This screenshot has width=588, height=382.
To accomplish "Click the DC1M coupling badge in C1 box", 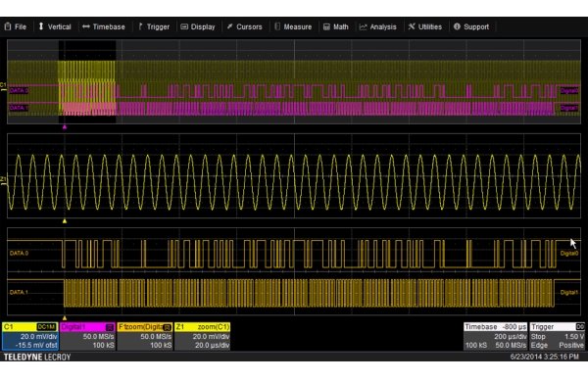I will tap(46, 327).
